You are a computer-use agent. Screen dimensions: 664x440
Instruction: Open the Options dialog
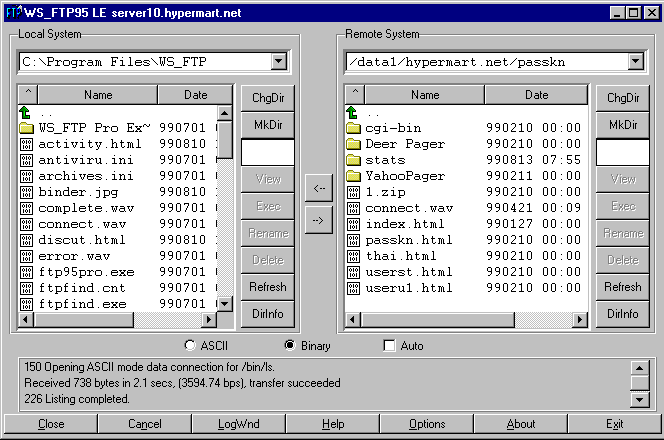click(426, 424)
